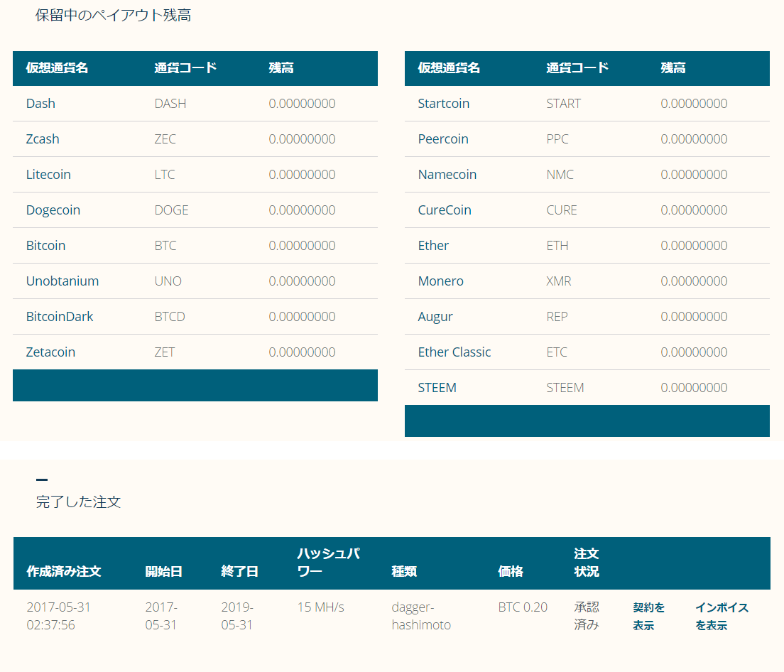Click CureCoin currency name
784x672 pixels.
445,210
